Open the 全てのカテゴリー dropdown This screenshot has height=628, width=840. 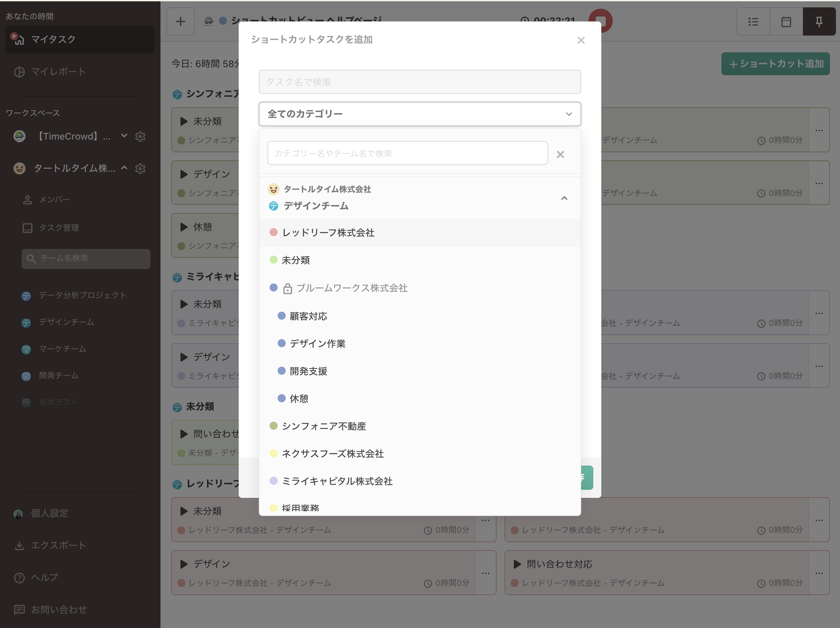(419, 114)
